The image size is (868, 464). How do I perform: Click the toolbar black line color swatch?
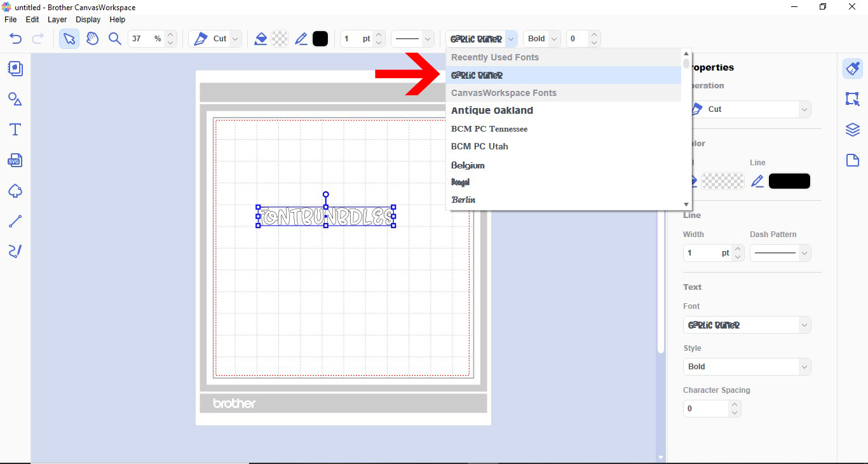pyautogui.click(x=320, y=39)
